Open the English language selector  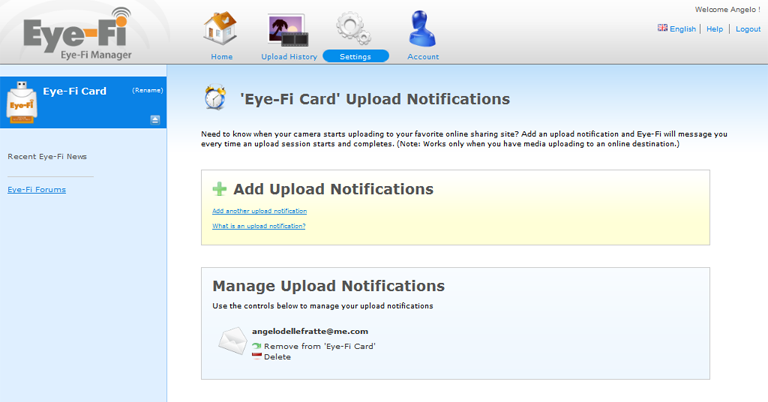click(x=677, y=28)
